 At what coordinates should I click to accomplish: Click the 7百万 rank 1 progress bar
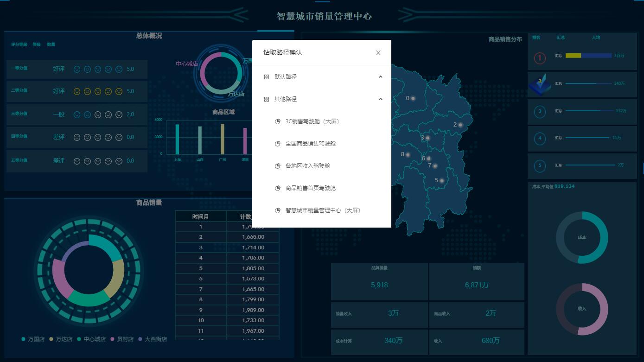[x=589, y=56]
